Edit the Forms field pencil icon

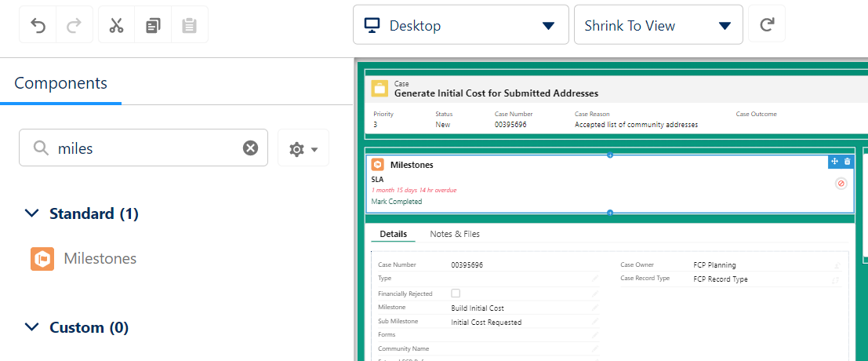click(x=595, y=335)
